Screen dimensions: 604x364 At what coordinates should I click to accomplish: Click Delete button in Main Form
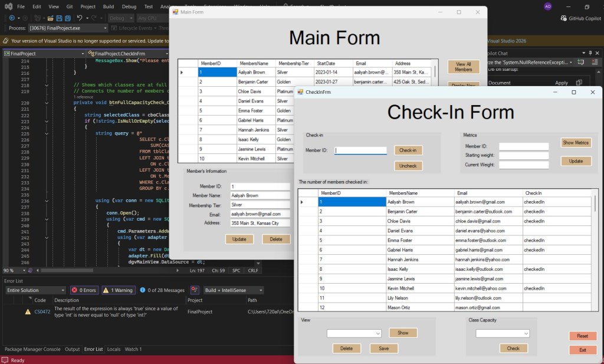(276, 239)
